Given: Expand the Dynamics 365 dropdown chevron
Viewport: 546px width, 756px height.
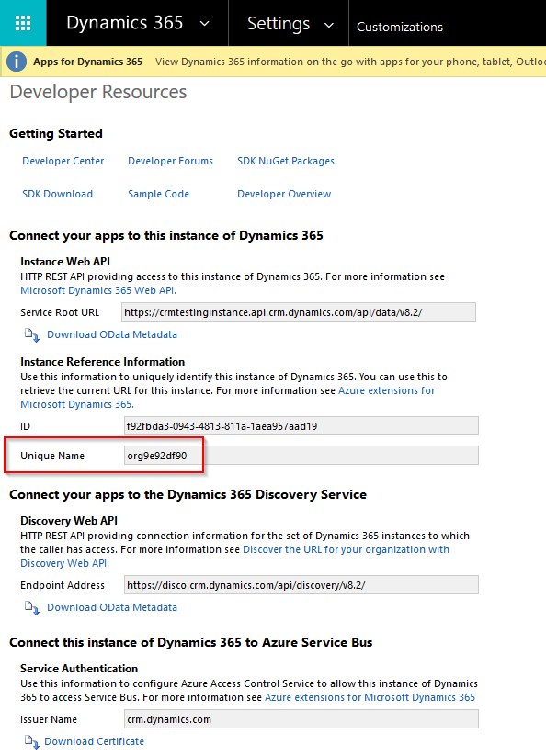Looking at the screenshot, I should point(205,23).
